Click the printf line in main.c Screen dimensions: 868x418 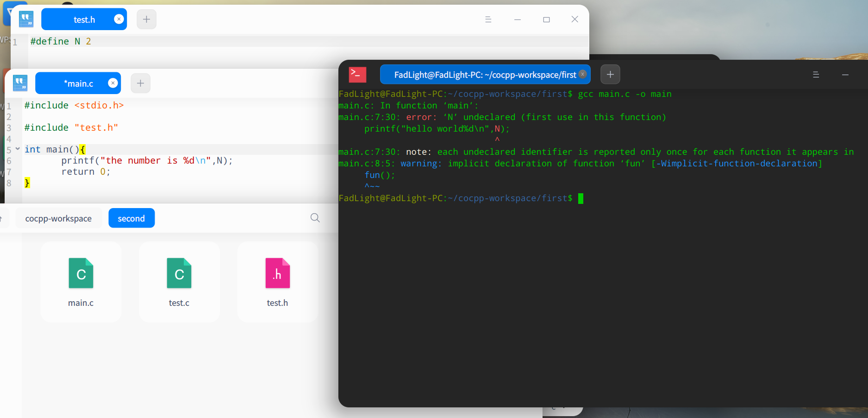pyautogui.click(x=147, y=160)
